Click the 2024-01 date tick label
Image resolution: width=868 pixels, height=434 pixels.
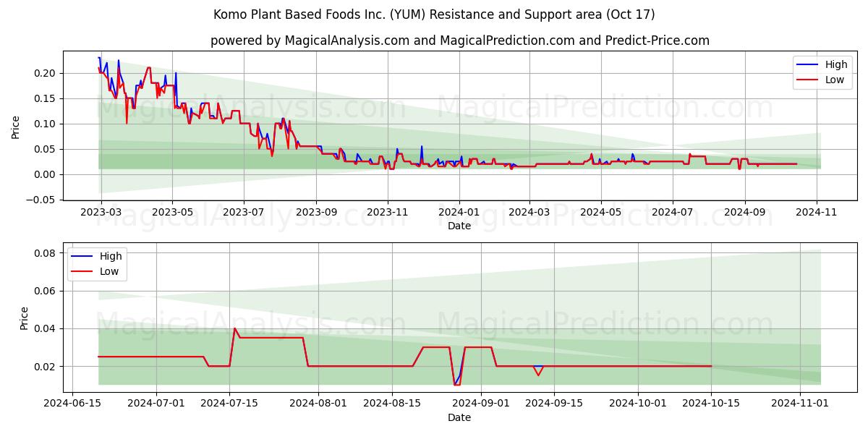(459, 213)
